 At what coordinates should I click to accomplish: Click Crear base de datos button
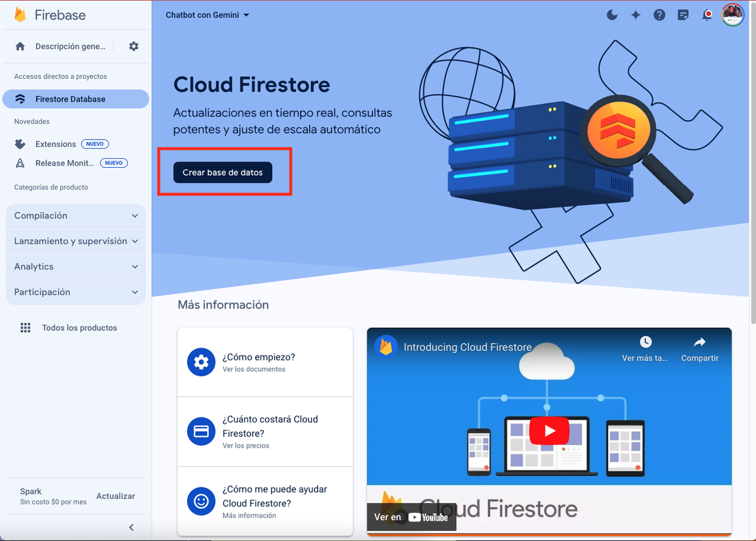[x=223, y=172]
